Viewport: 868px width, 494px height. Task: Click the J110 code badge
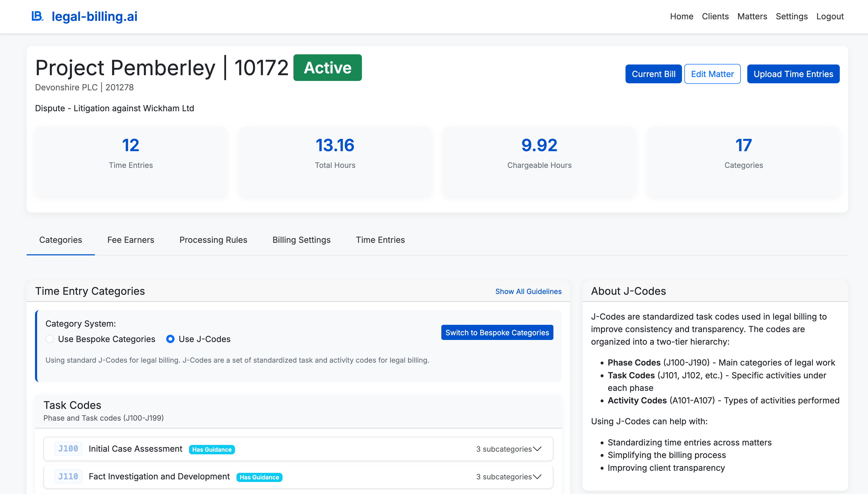pyautogui.click(x=68, y=476)
